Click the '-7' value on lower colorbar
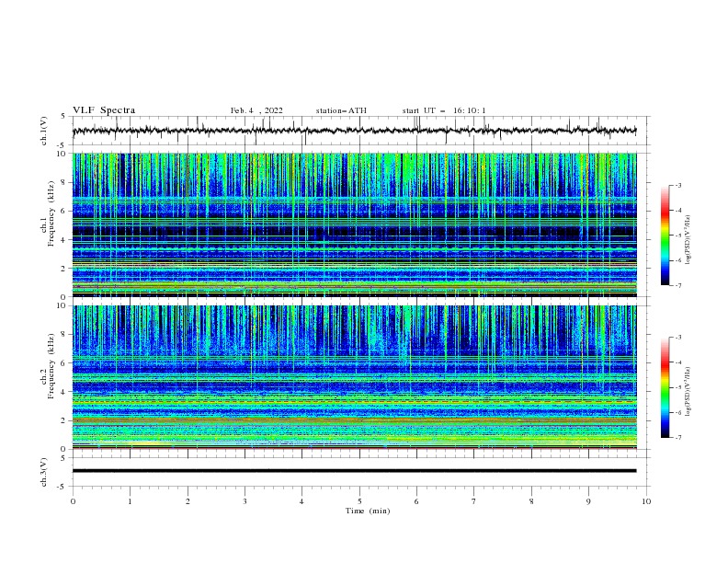The image size is (728, 563). [x=677, y=437]
